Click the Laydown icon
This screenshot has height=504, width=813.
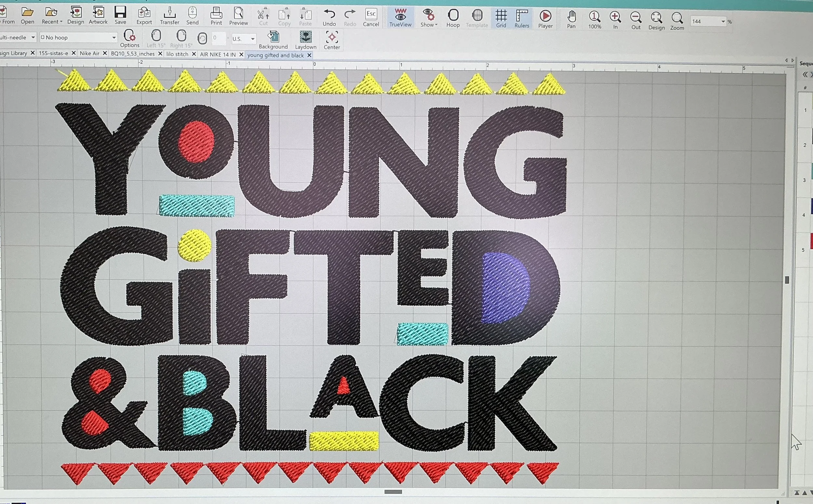point(306,37)
